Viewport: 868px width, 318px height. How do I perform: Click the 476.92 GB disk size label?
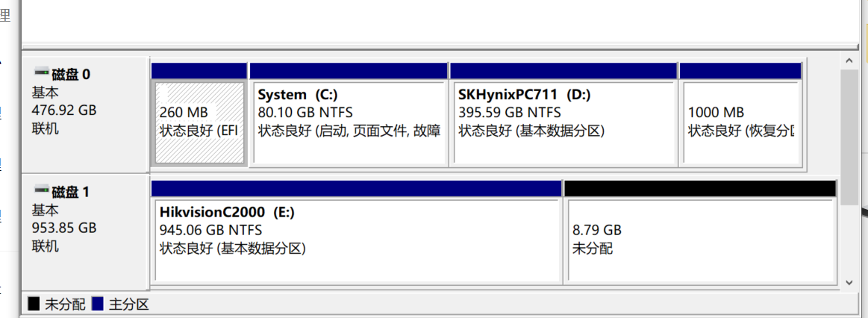click(x=64, y=110)
